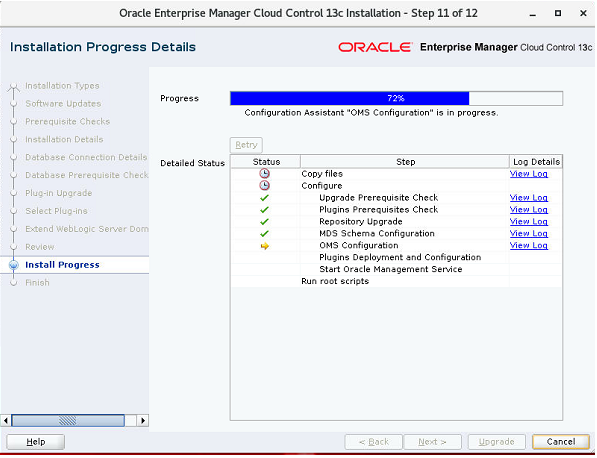Click the Detailed Status label

[192, 163]
